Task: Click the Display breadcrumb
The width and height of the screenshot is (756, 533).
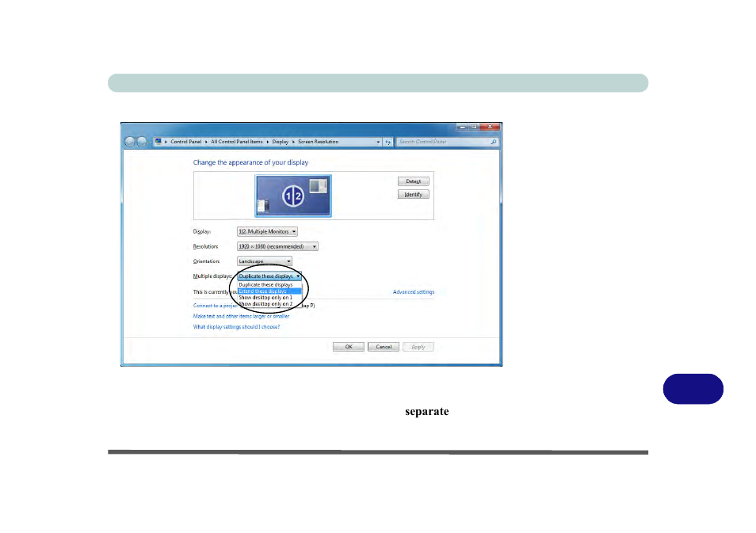Action: (x=280, y=142)
